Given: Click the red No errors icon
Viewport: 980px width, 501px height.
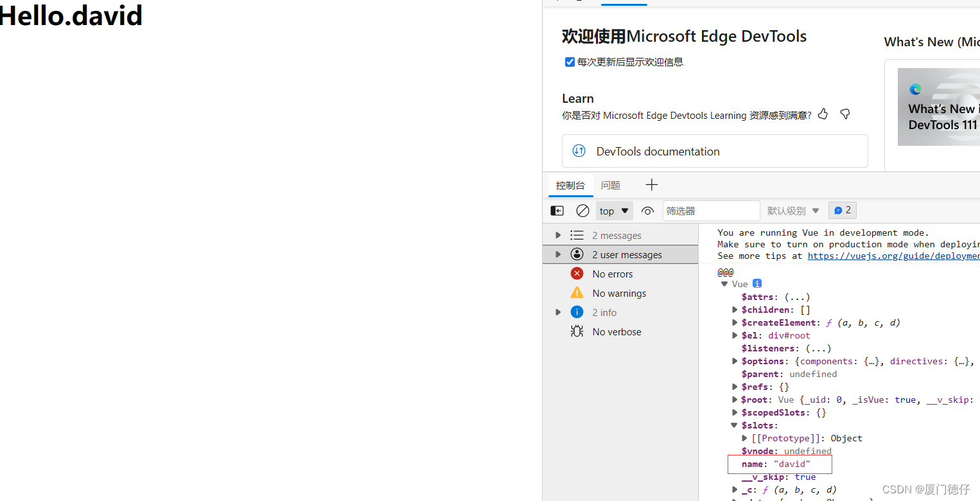Looking at the screenshot, I should coord(577,274).
